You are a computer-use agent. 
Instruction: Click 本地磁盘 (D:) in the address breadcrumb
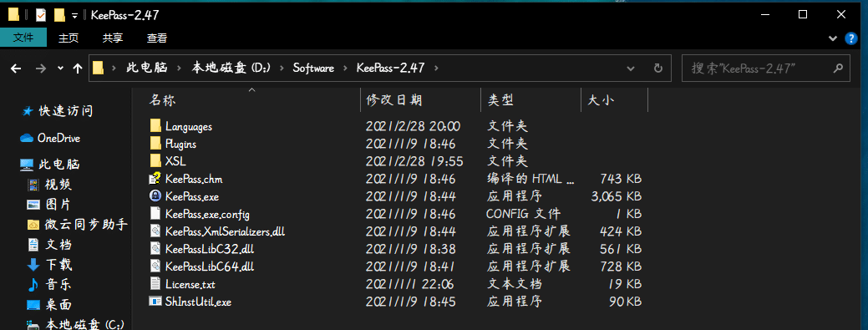pyautogui.click(x=231, y=69)
